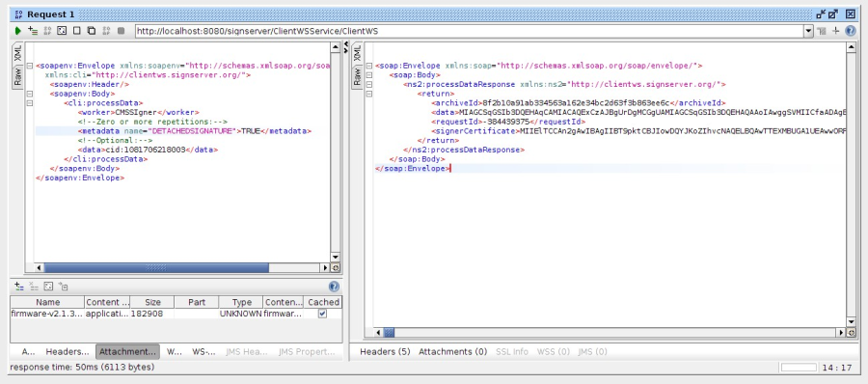Click 'Content ...' column header before Size
Image resolution: width=868 pixels, height=384 pixels.
point(107,302)
